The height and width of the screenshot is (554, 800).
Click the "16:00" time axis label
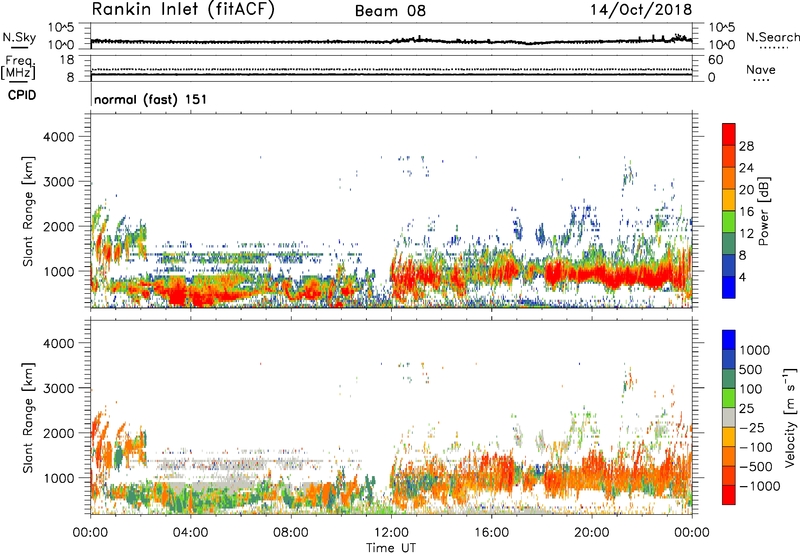coord(491,533)
